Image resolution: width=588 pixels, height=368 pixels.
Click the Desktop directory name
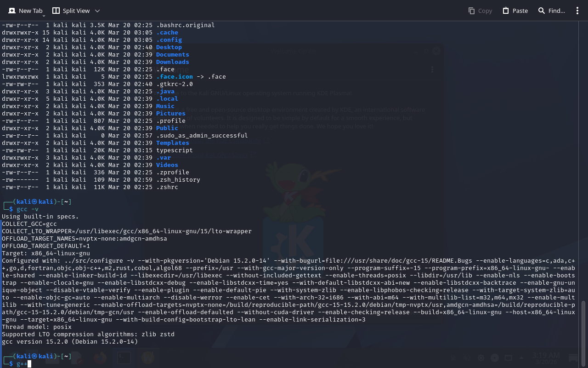point(169,47)
